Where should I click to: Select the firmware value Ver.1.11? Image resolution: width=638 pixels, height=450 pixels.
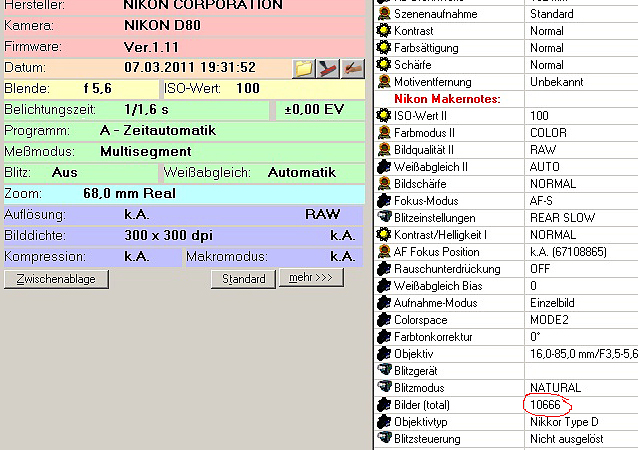(151, 47)
